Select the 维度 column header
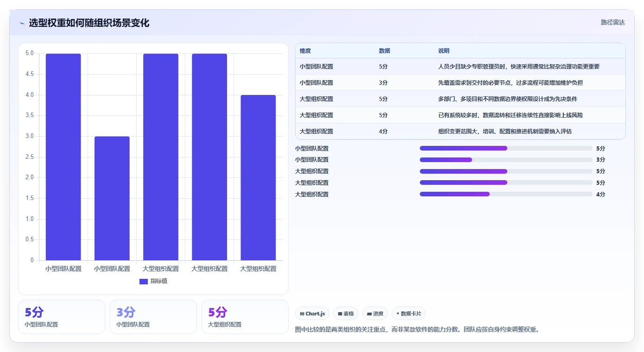Image resolution: width=644 pixels, height=352 pixels. (305, 51)
